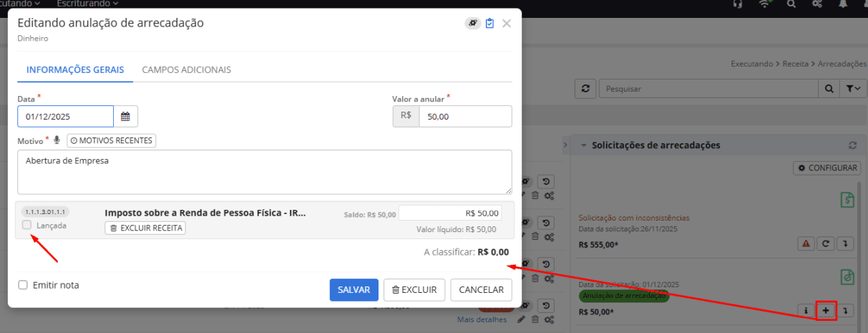Open the Motivos Recentes list
Screen dimensions: 868x333
(x=111, y=140)
